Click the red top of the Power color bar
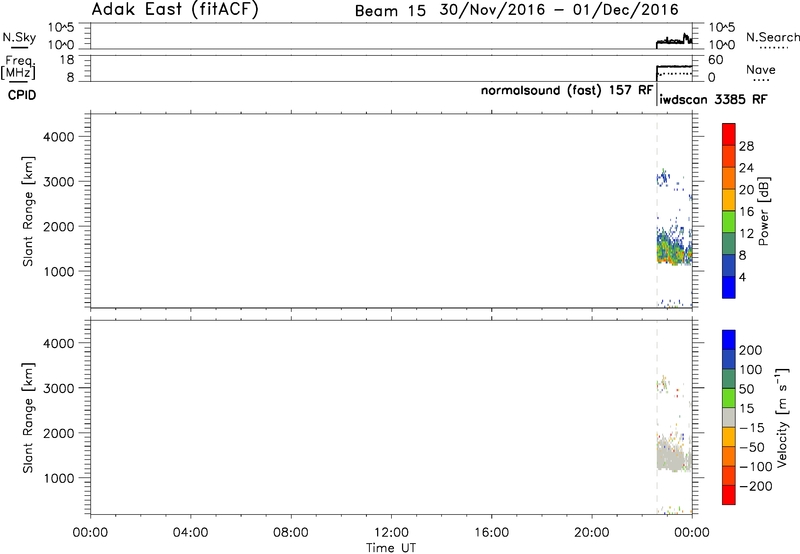The height and width of the screenshot is (554, 800). coord(729,135)
